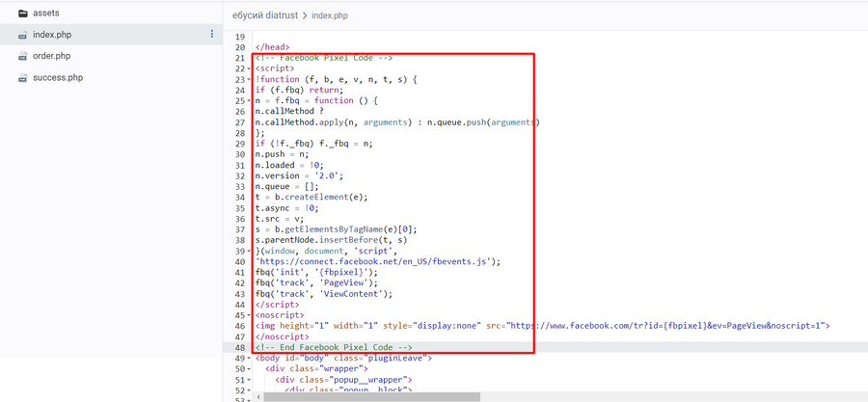Fold the body tag at line 49
The width and height of the screenshot is (868, 402).
pos(248,358)
